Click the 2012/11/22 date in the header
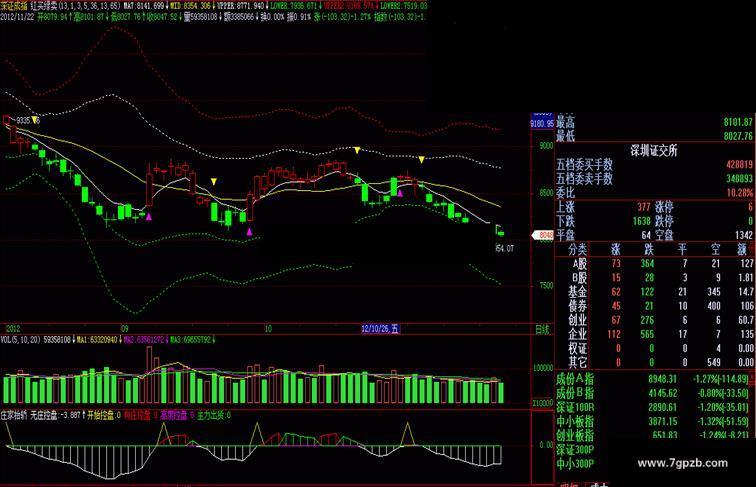Screen dimensions: 756x487 click(17, 16)
